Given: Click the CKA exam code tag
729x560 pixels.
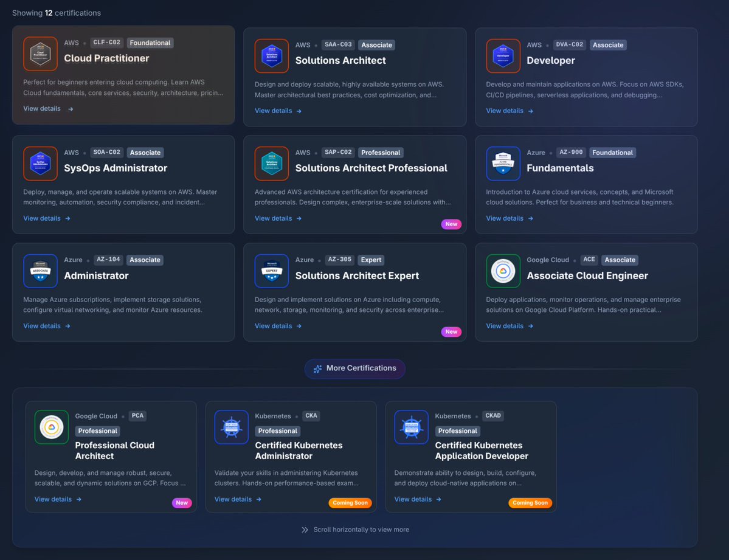Looking at the screenshot, I should [x=311, y=416].
